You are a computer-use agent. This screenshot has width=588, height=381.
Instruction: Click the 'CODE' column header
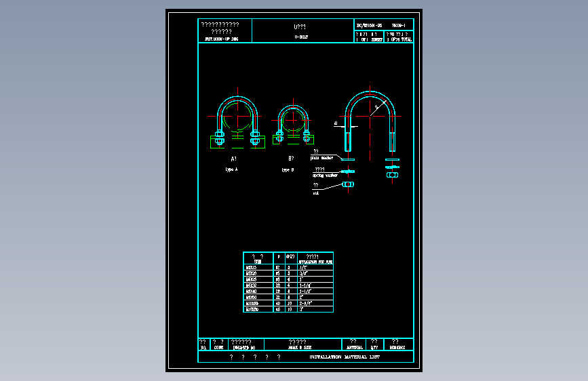(218, 348)
